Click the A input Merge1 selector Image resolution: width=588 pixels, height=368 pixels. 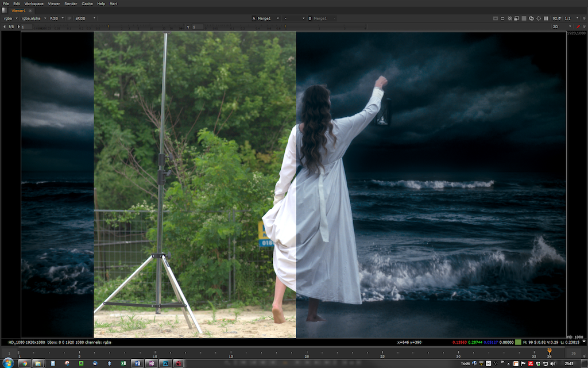(267, 18)
